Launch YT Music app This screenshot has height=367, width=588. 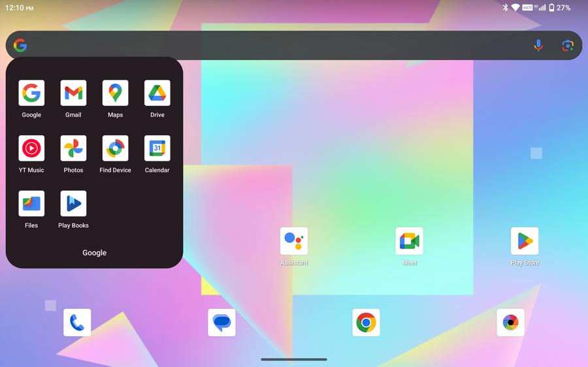31,148
